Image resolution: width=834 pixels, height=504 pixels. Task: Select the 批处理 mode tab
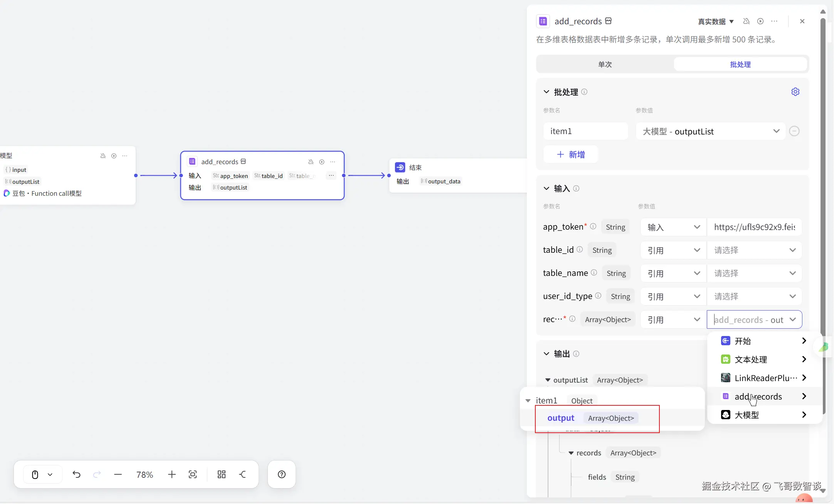740,64
